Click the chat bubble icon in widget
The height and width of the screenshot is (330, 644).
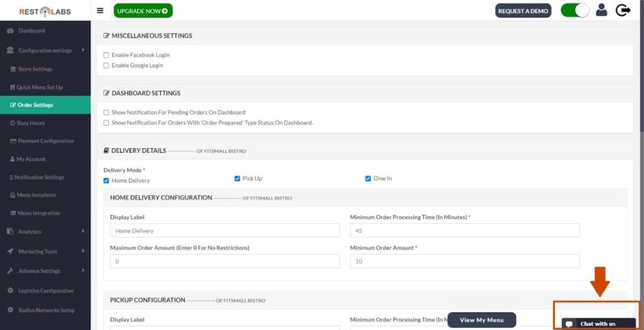coord(569,324)
